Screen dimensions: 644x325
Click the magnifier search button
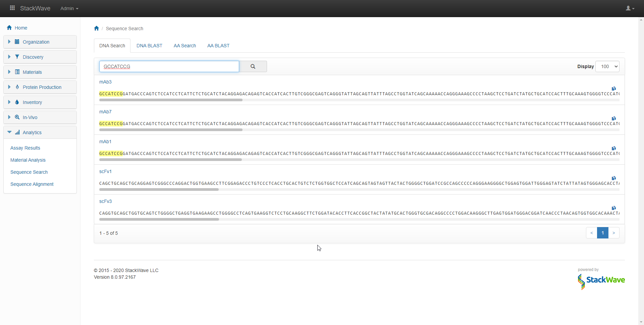tap(253, 66)
